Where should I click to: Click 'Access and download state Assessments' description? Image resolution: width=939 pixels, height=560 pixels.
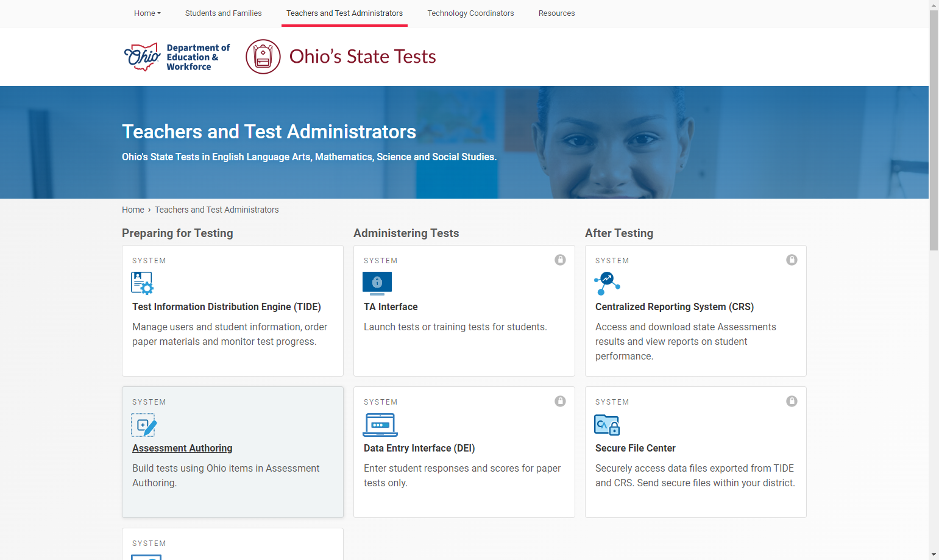pos(686,342)
